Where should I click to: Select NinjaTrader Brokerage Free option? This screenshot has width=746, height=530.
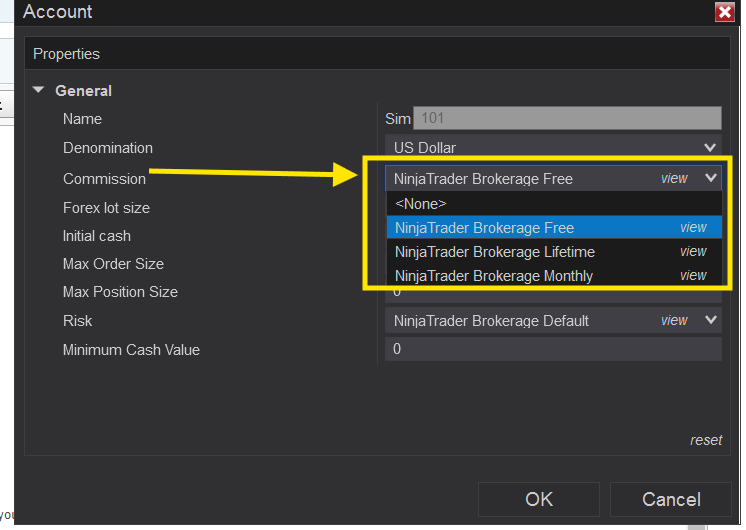point(484,228)
